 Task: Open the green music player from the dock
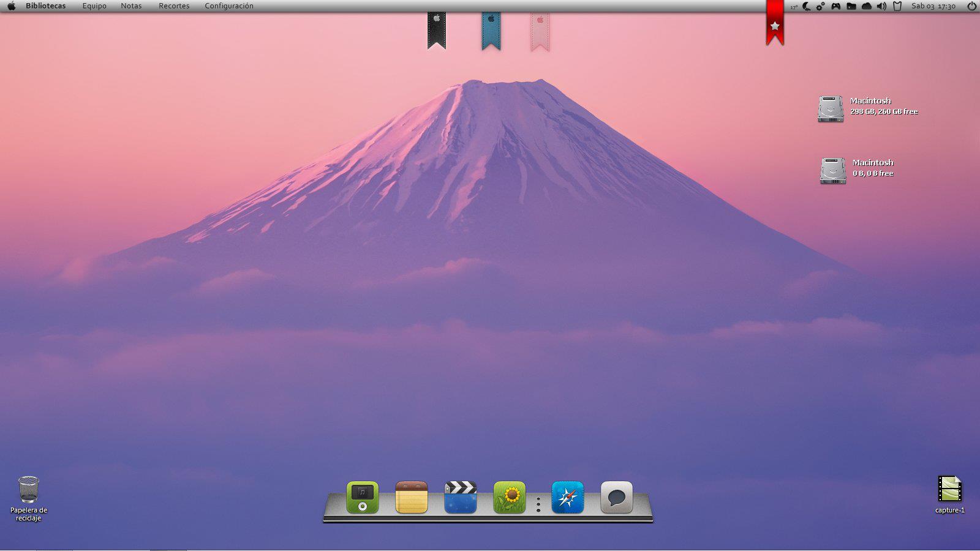[362, 498]
